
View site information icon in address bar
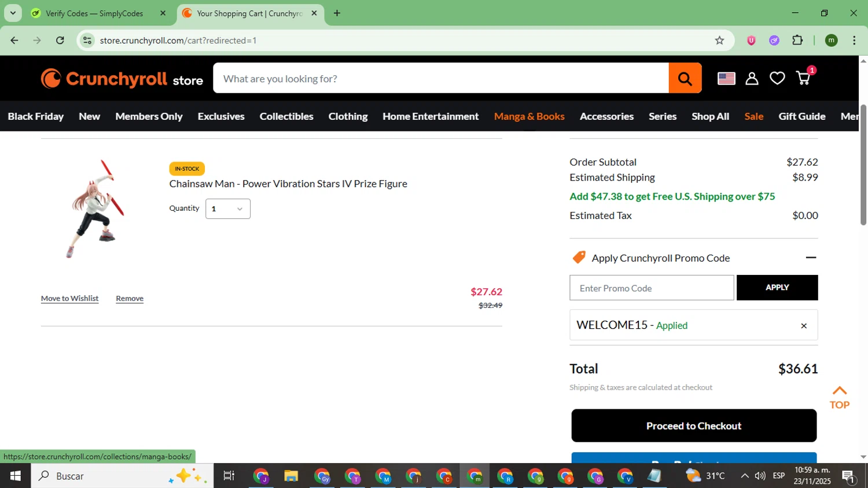tap(87, 40)
